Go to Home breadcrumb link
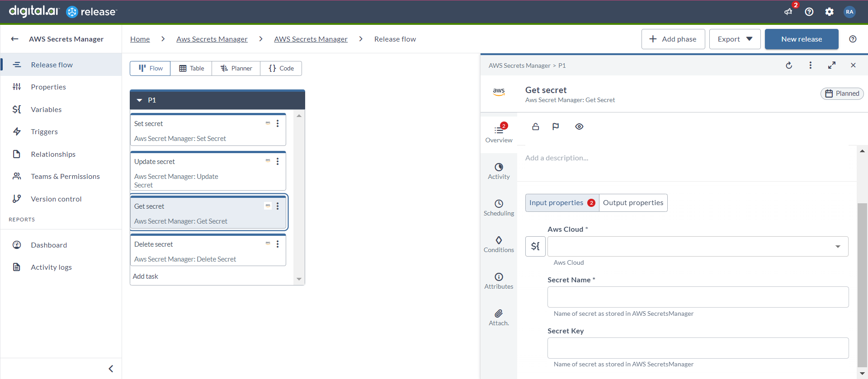Screen dimensions: 868x379 [140, 39]
